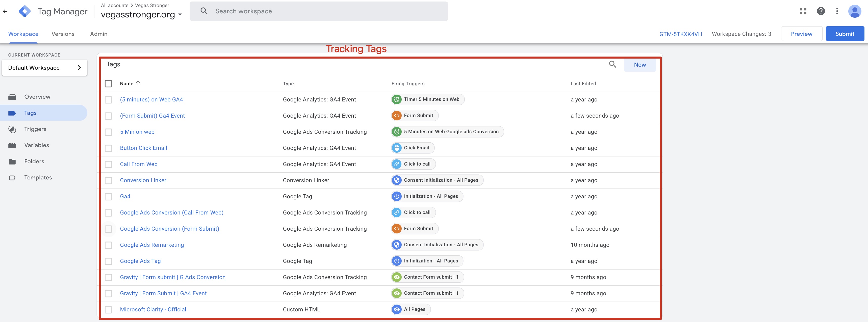
Task: Open the Google apps grid
Action: pyautogui.click(x=803, y=11)
